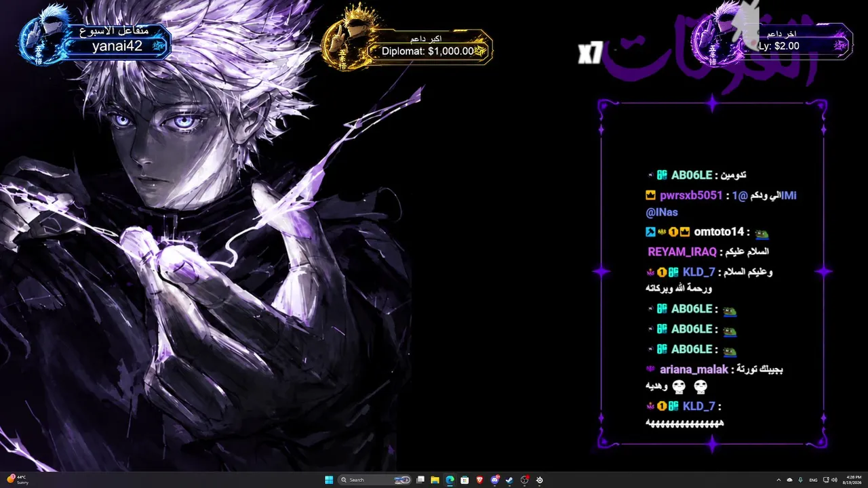Screen dimensions: 868x488
Task: Click the 'متفاعل الاسبوع' widget title
Action: pos(113,30)
